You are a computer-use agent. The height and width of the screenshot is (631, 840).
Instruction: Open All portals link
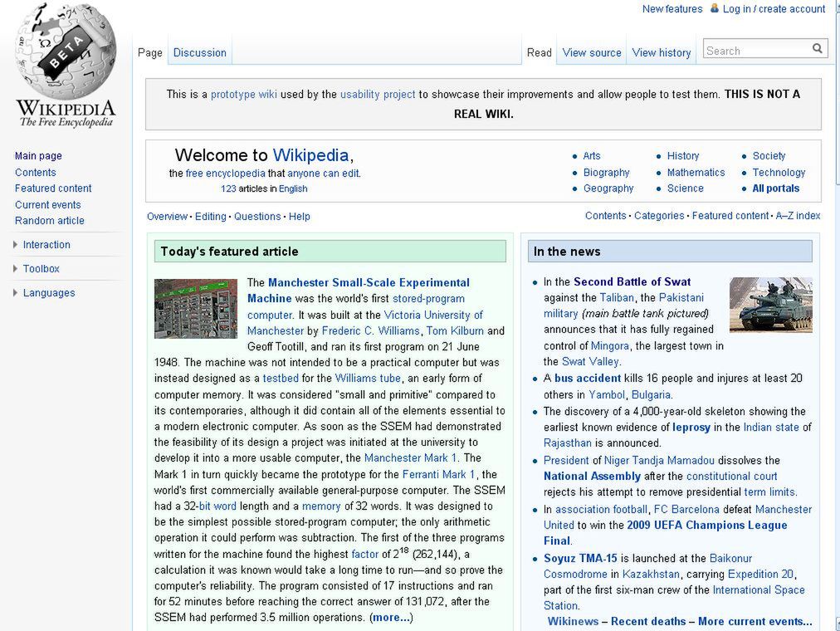776,188
